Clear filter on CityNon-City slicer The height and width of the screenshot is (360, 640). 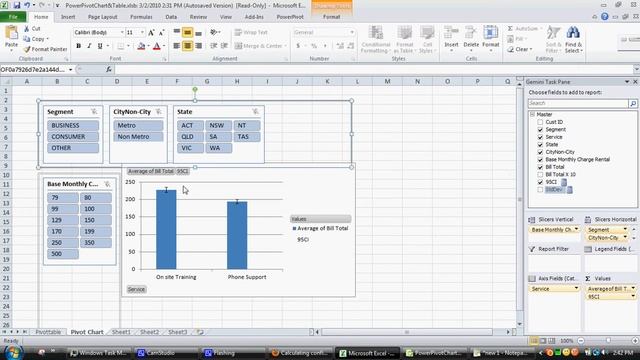(x=158, y=111)
